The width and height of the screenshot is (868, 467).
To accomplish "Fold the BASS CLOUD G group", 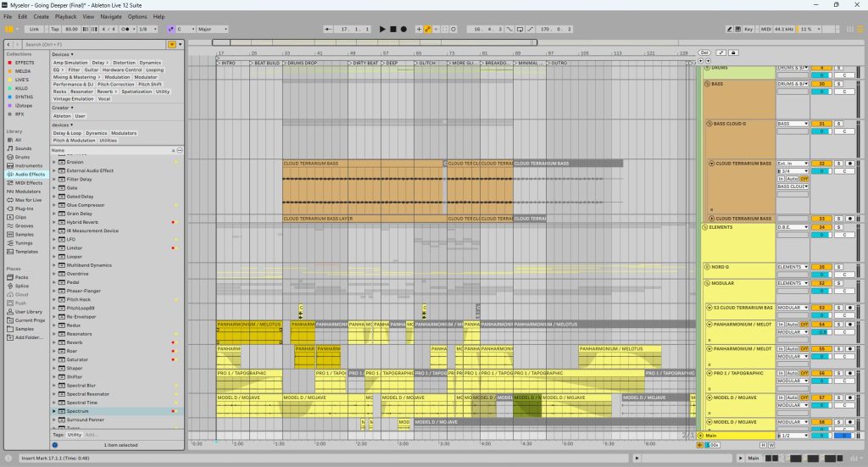I will 709,124.
